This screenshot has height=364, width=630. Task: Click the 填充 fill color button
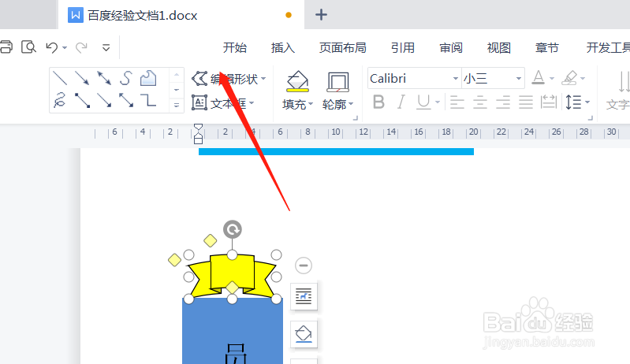point(297,91)
